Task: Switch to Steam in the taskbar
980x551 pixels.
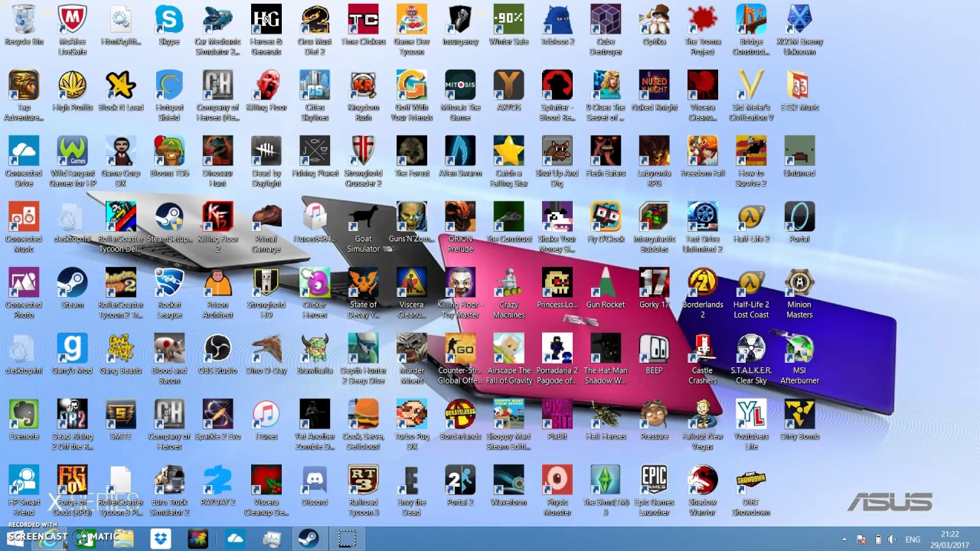Action: (309, 539)
